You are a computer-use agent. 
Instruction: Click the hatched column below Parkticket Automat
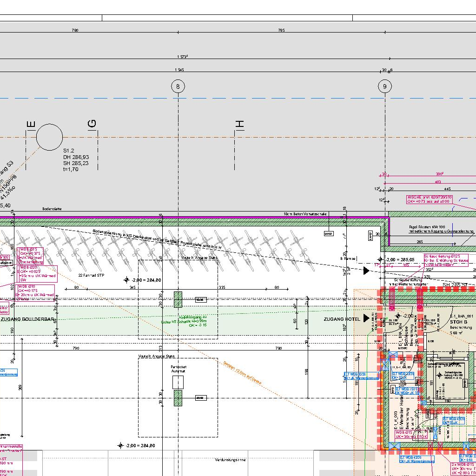click(178, 398)
